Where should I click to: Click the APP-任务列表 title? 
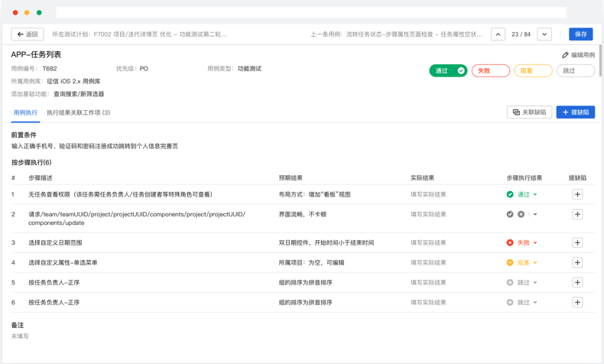[x=36, y=55]
